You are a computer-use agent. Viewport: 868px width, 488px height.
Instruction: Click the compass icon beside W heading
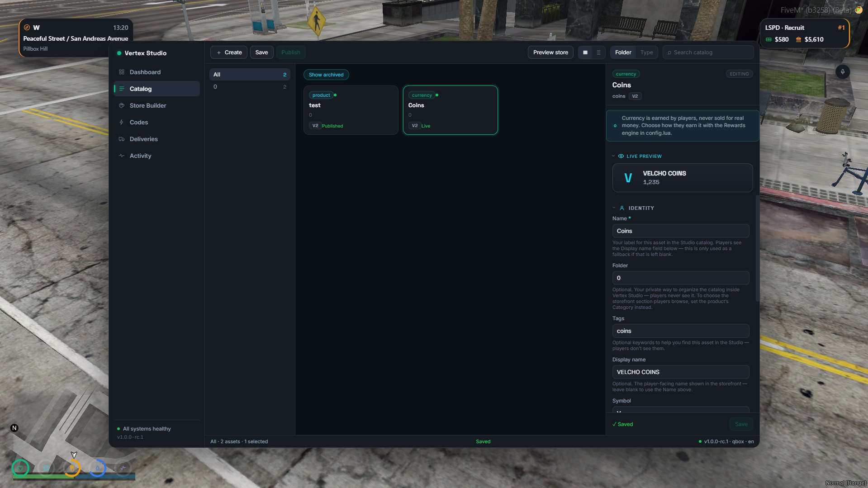[x=27, y=28]
